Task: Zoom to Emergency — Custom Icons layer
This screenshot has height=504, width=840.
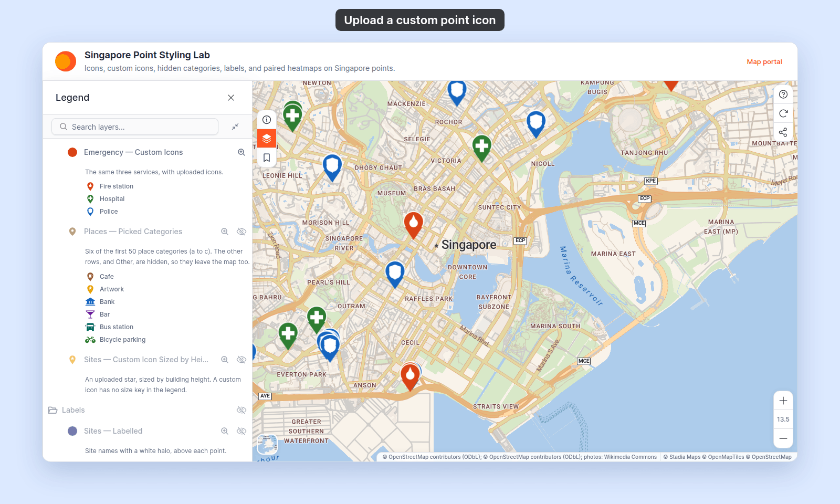Action: pyautogui.click(x=241, y=152)
